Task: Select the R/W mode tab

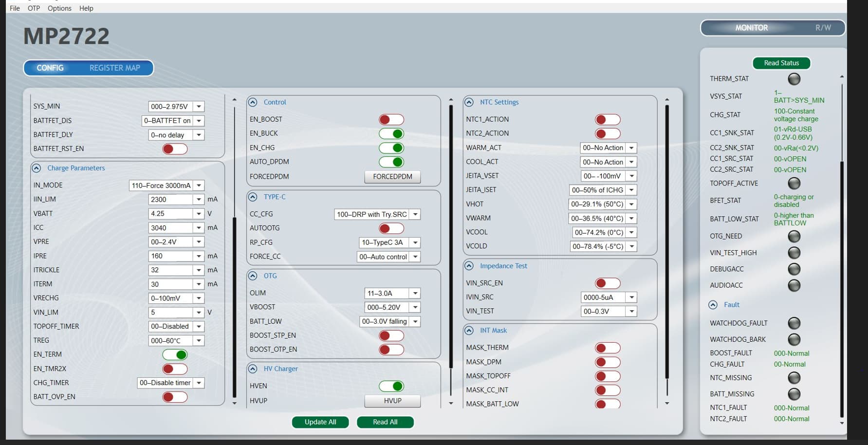Action: pos(823,28)
